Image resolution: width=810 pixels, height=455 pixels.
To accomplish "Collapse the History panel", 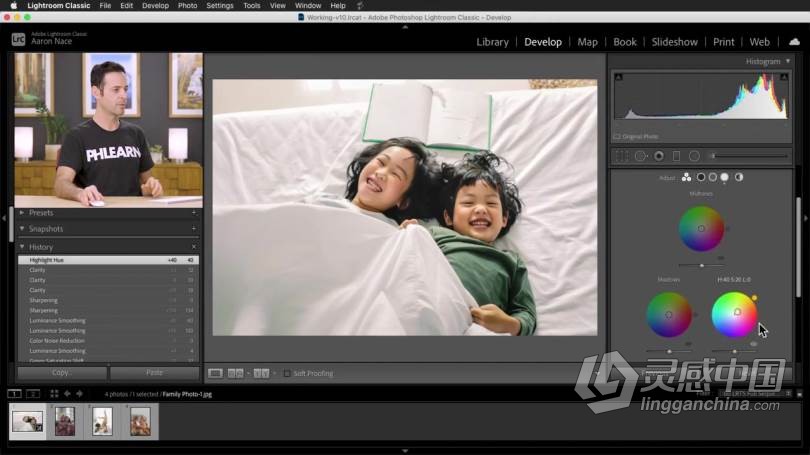I will 22,247.
